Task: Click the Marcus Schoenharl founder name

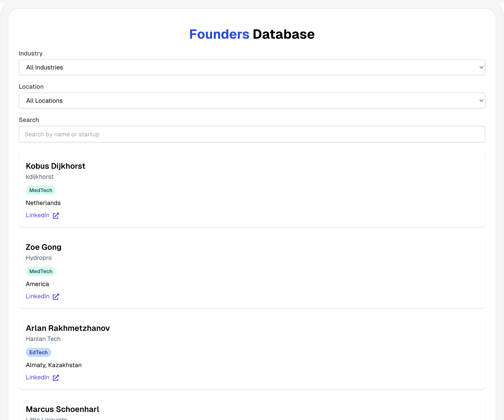Action: click(x=62, y=409)
